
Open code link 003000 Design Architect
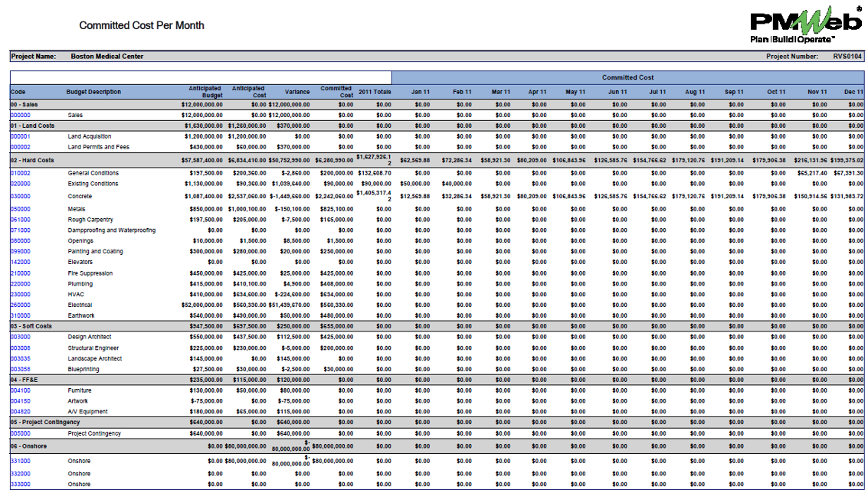pos(21,337)
